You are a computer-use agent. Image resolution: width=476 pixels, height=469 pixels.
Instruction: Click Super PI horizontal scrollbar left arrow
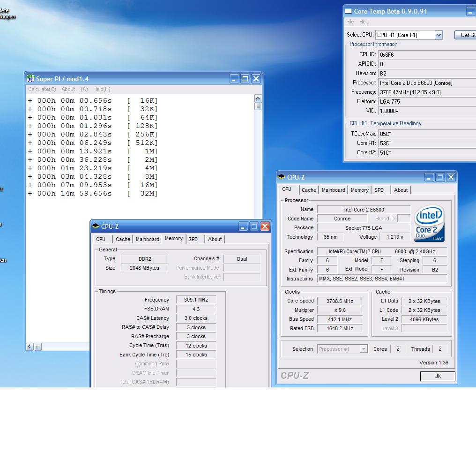[30, 347]
